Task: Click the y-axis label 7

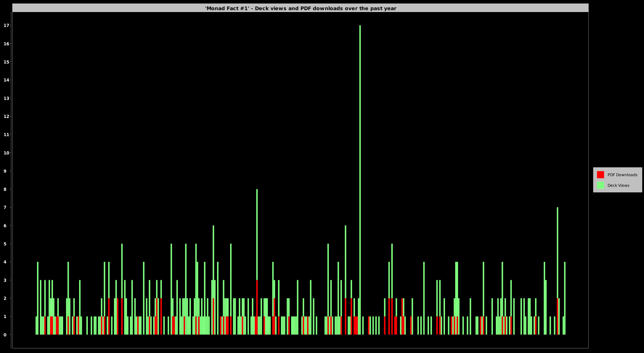Action: [x=5, y=208]
